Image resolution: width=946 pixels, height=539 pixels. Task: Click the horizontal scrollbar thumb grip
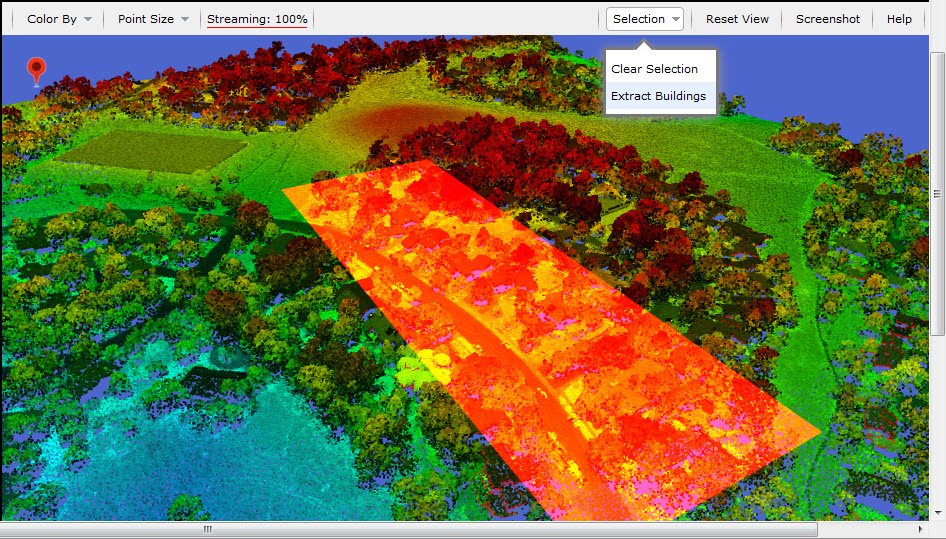[208, 529]
